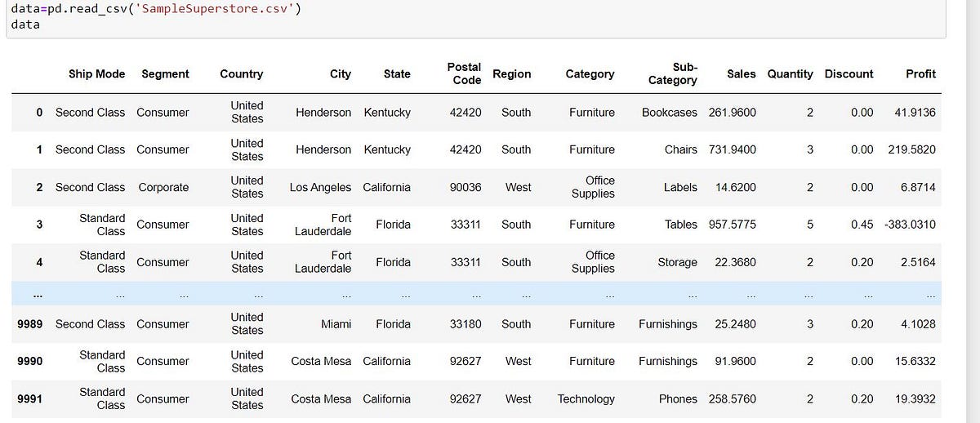This screenshot has width=980, height=423.
Task: Click the Discount value 0.45
Action: [x=862, y=225]
